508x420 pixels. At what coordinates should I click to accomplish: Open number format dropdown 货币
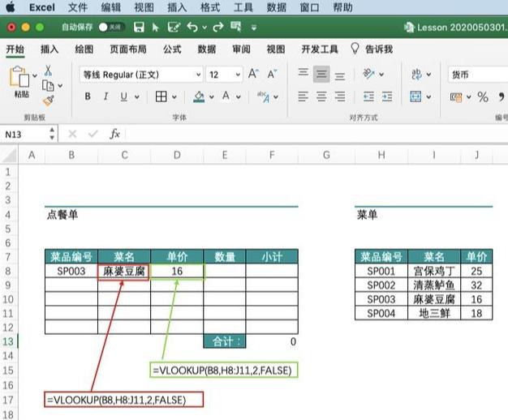coord(478,75)
